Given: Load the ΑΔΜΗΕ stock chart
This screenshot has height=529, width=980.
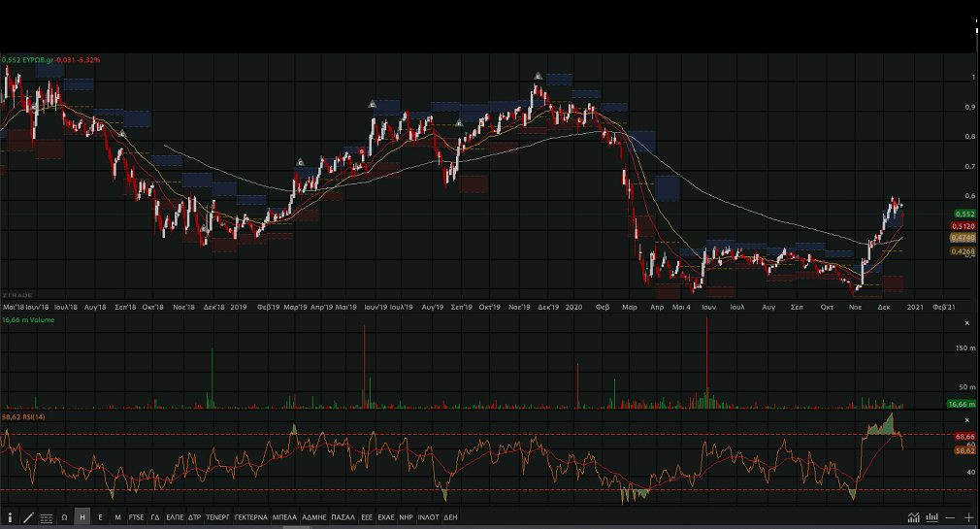Looking at the screenshot, I should 314,518.
